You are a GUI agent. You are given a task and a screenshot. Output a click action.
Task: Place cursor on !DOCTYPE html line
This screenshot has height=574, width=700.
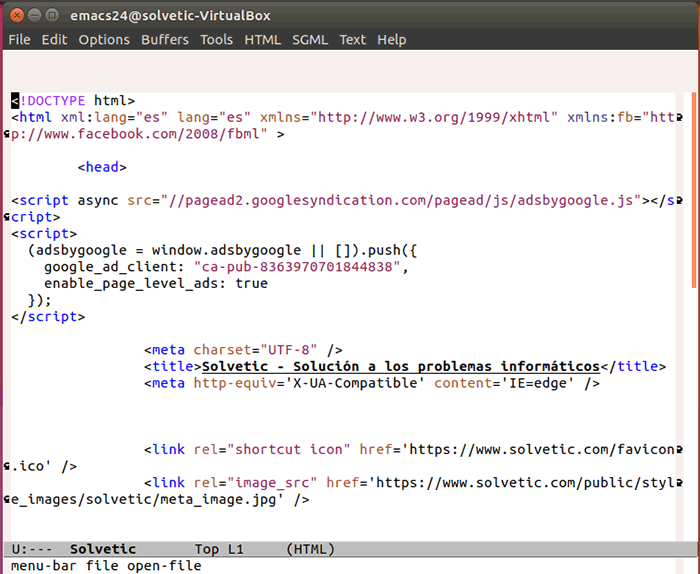click(73, 101)
